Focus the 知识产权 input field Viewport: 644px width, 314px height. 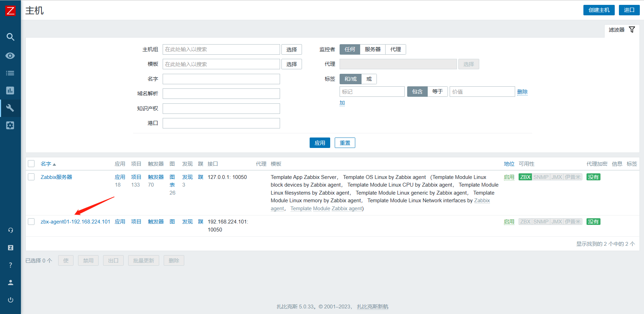click(x=221, y=109)
